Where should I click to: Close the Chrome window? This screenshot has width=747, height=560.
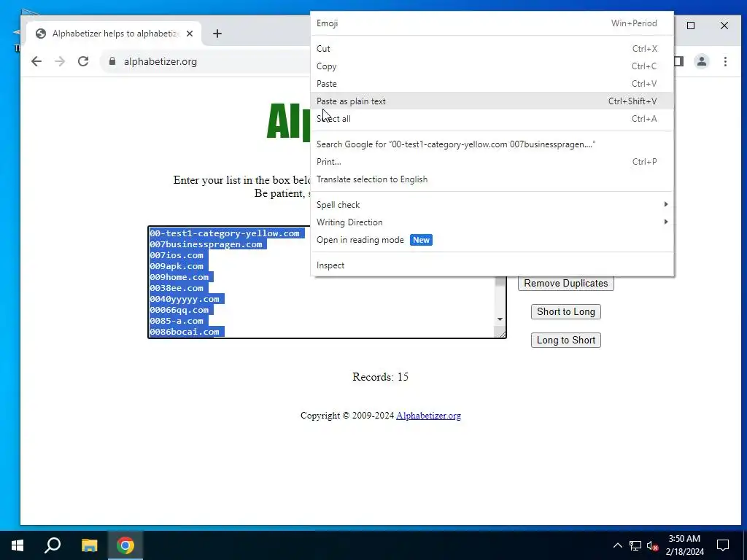[724, 26]
